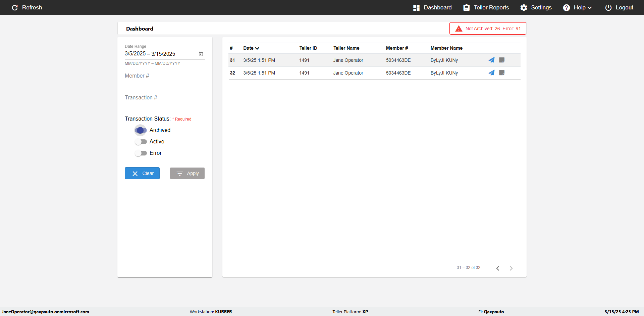Click the Refresh button label

click(x=32, y=7)
